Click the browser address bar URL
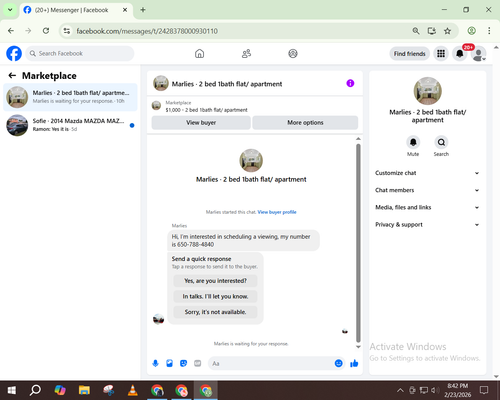Viewport: 500px width, 400px height. pos(147,31)
